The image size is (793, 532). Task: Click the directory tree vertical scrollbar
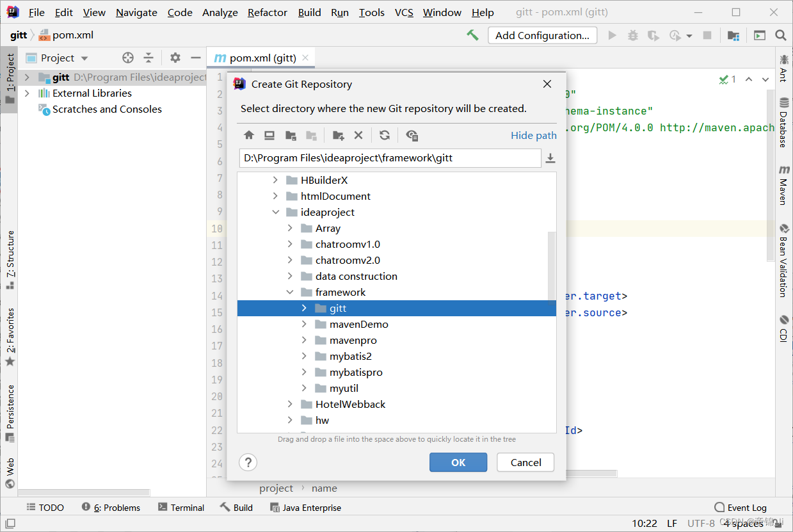[552, 266]
